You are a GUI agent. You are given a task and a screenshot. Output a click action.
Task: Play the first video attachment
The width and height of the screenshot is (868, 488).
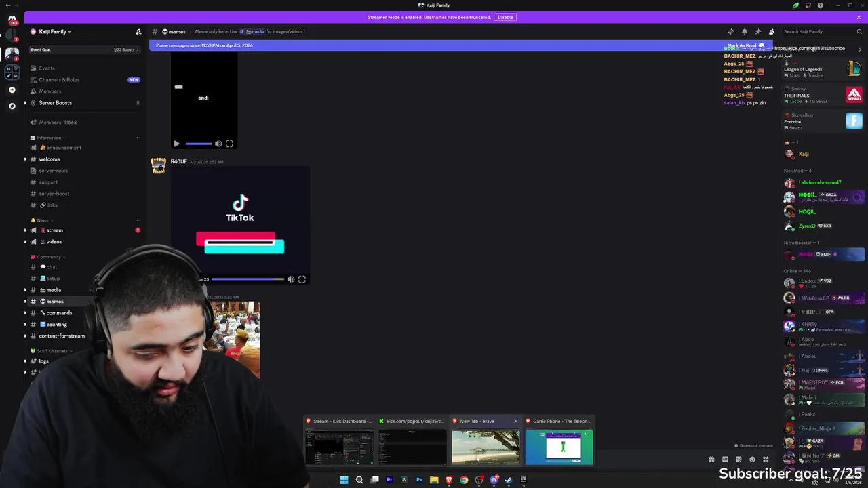pyautogui.click(x=176, y=144)
